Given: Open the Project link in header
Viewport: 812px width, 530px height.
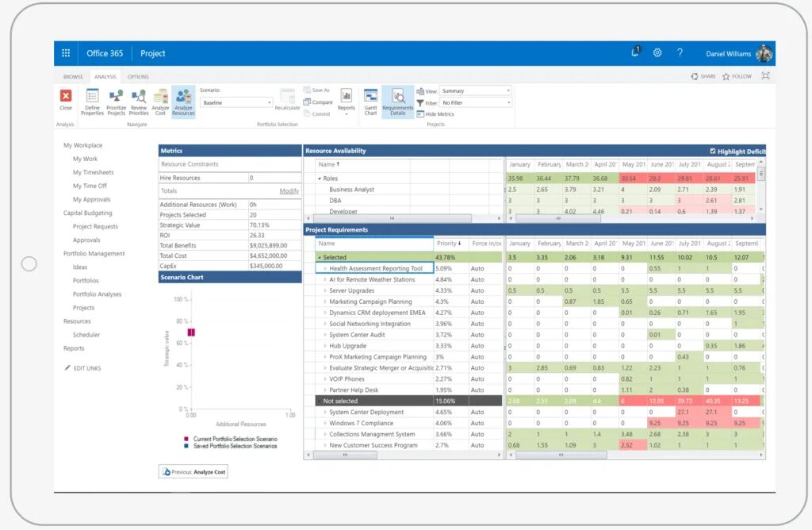Looking at the screenshot, I should tap(153, 53).
